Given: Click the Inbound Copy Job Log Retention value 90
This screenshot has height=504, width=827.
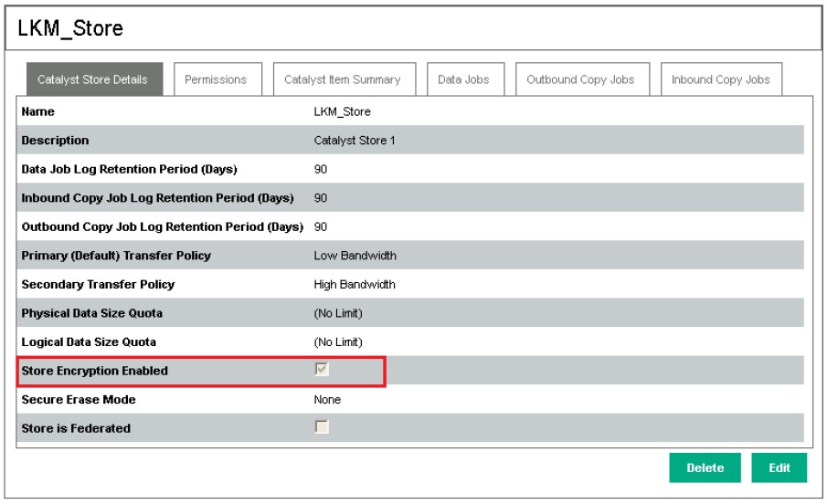Looking at the screenshot, I should point(321,198).
